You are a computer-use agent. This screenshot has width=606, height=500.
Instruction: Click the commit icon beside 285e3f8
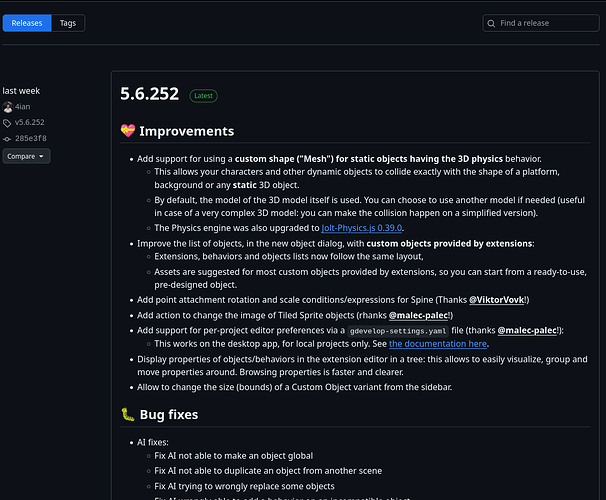click(8, 138)
